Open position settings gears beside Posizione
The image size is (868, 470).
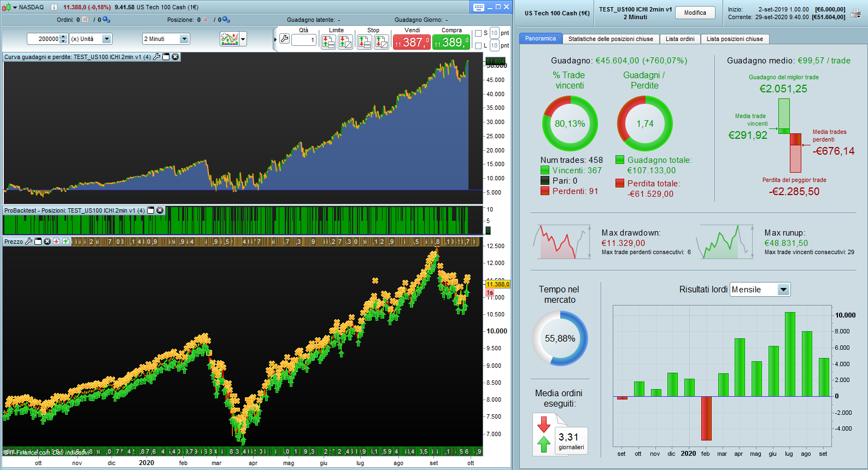226,20
